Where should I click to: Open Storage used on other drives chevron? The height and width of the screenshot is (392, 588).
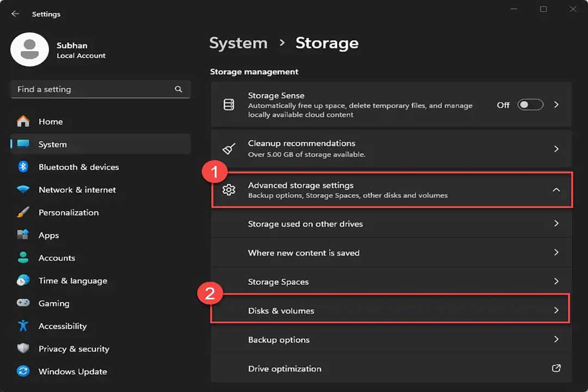[556, 224]
